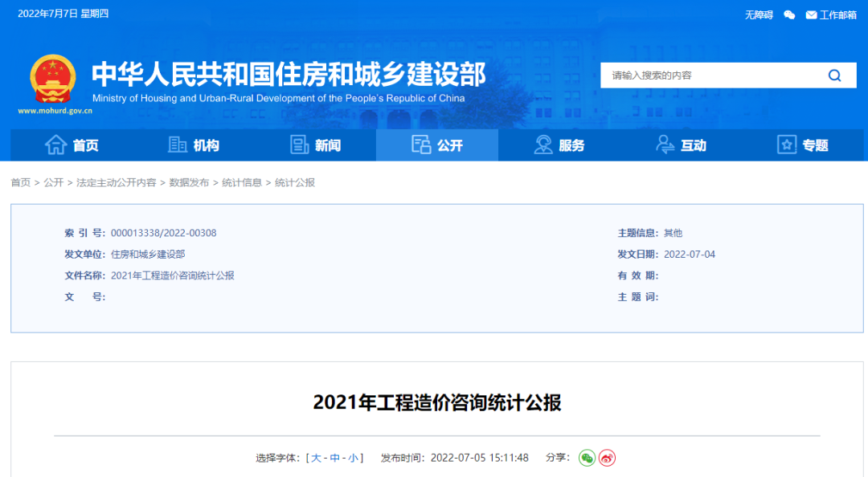The width and height of the screenshot is (868, 477).
Task: Go to 公开 in breadcrumb
Action: [54, 182]
